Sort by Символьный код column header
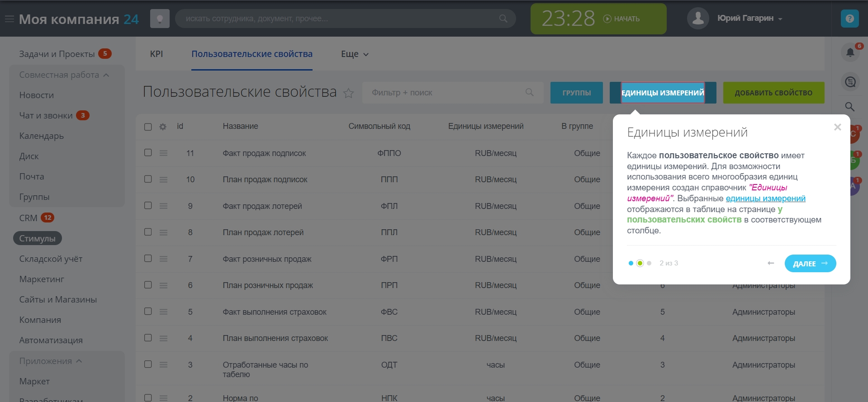868x402 pixels. (379, 127)
